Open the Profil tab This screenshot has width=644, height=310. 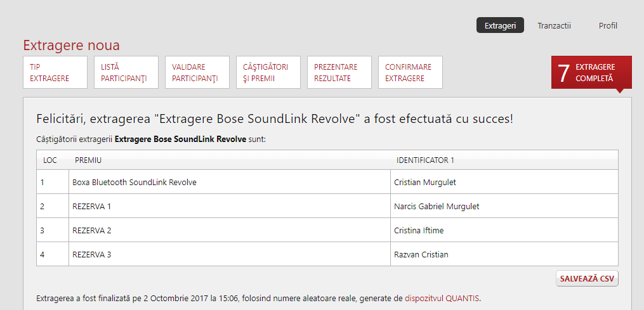(608, 26)
